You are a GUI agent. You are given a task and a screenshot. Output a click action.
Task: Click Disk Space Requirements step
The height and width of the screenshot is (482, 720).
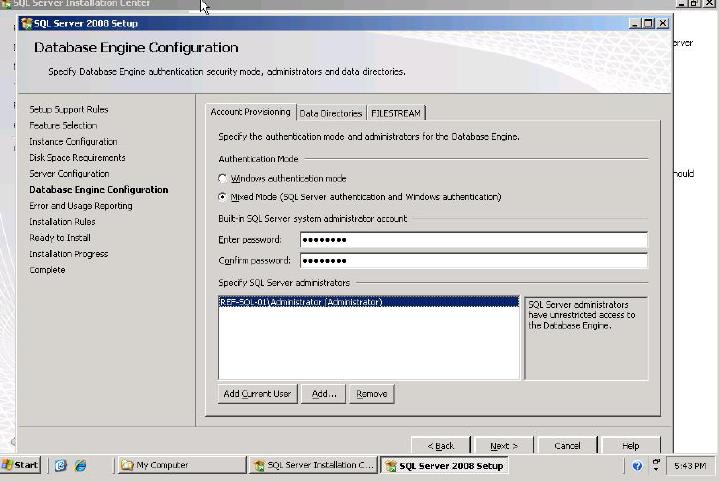point(77,157)
